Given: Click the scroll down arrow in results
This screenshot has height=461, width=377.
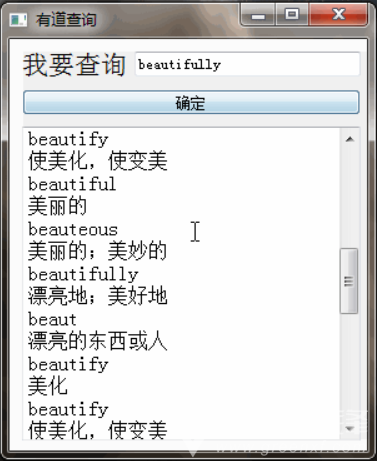Looking at the screenshot, I should [x=349, y=429].
